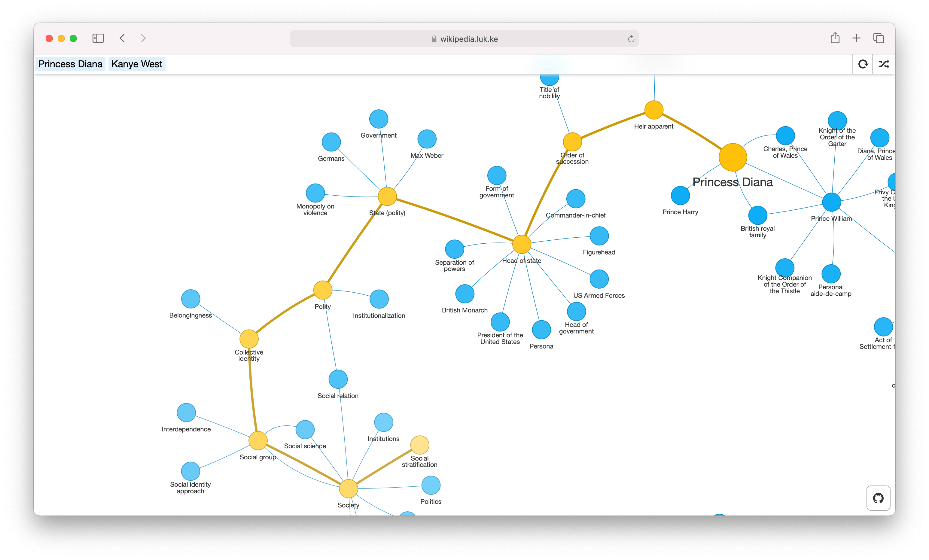Click the Social relation node

coord(338,379)
